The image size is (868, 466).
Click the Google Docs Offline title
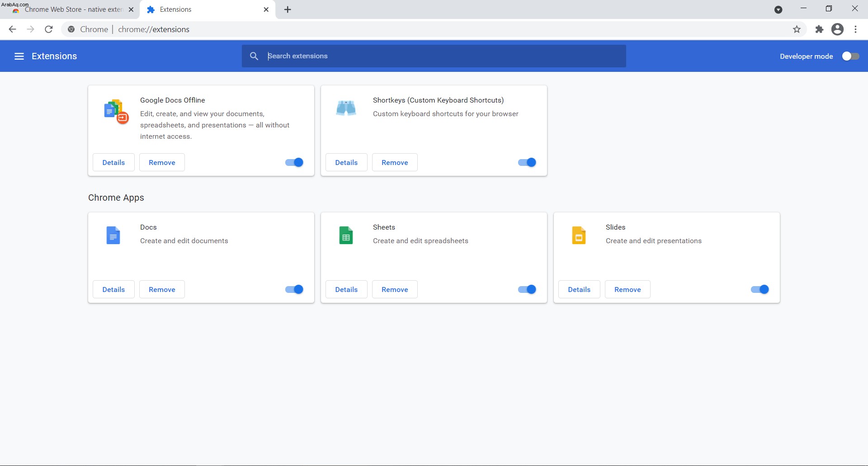173,100
